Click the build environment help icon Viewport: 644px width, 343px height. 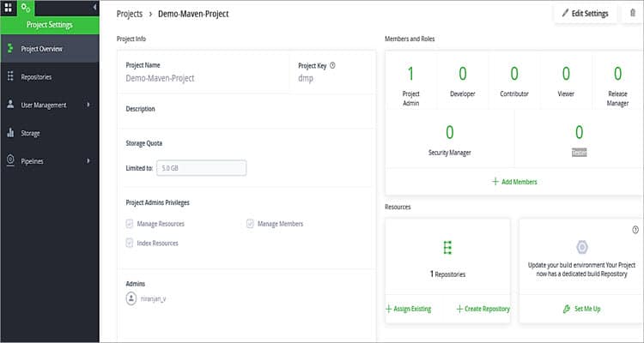(x=635, y=229)
